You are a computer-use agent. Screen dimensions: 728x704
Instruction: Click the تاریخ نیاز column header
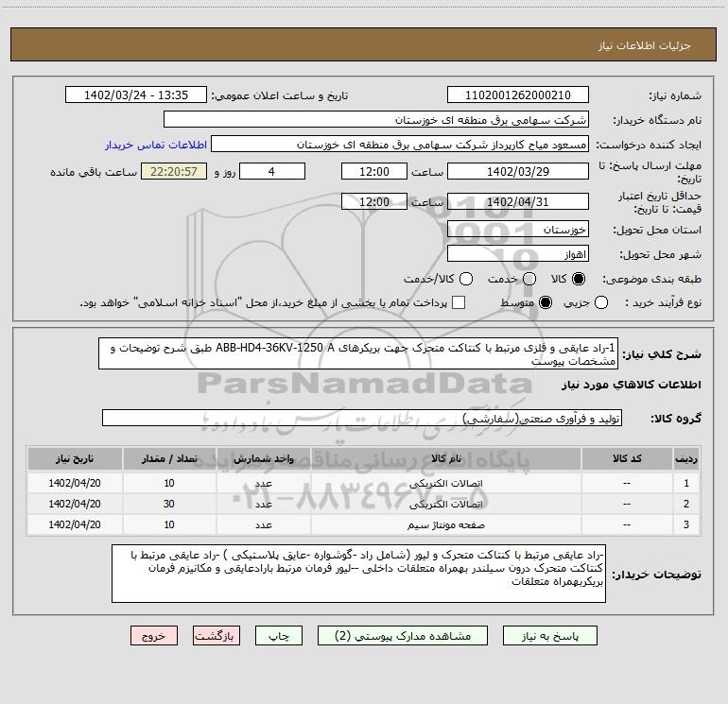click(75, 458)
